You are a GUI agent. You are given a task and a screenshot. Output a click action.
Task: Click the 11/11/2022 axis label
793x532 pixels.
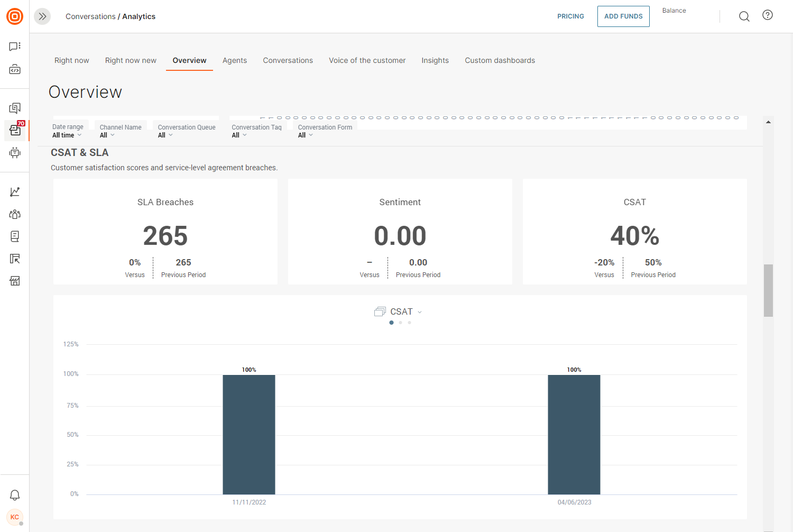pos(249,502)
